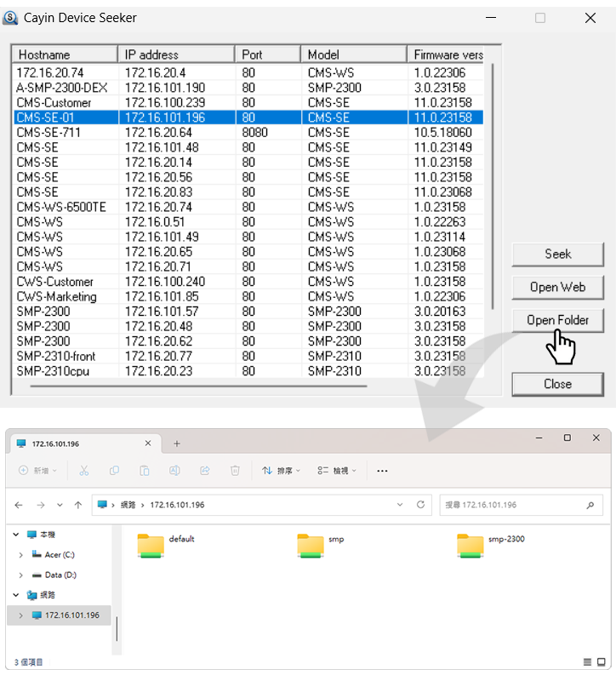Select the CMS-Customer device row

248,103
